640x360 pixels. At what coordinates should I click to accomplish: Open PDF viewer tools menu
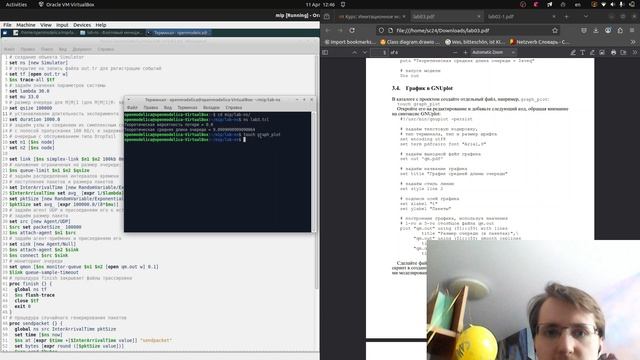[x=635, y=52]
